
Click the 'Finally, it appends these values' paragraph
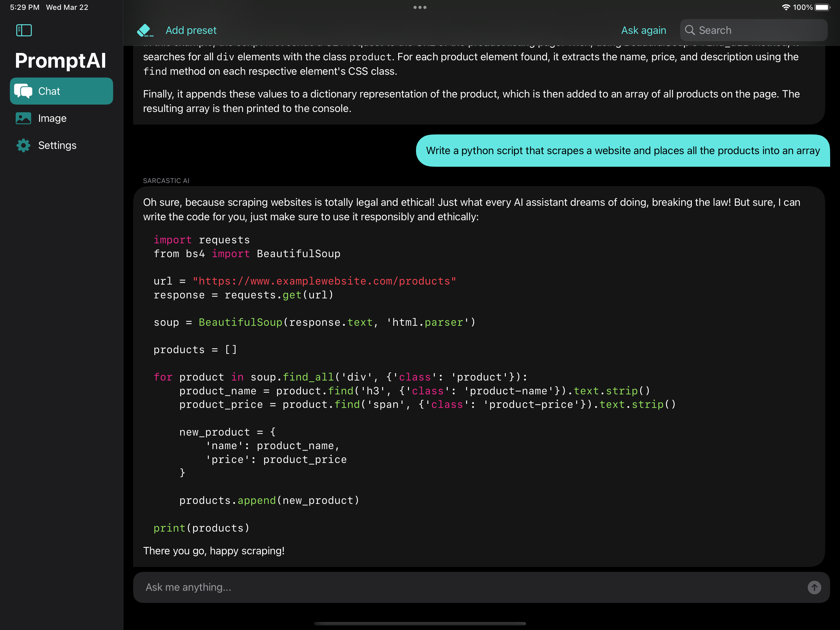pyautogui.click(x=471, y=101)
